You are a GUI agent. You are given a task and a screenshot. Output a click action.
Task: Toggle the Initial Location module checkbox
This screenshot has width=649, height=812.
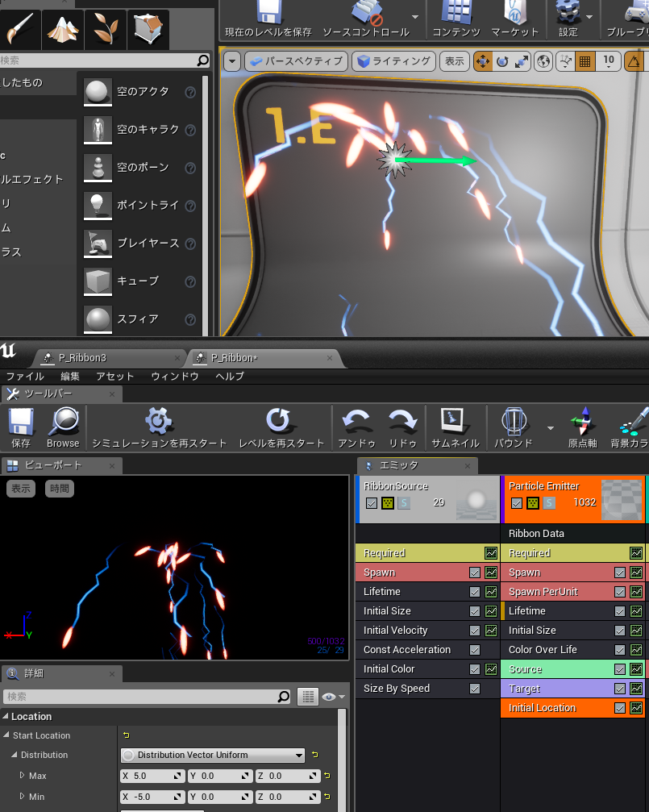coord(620,708)
